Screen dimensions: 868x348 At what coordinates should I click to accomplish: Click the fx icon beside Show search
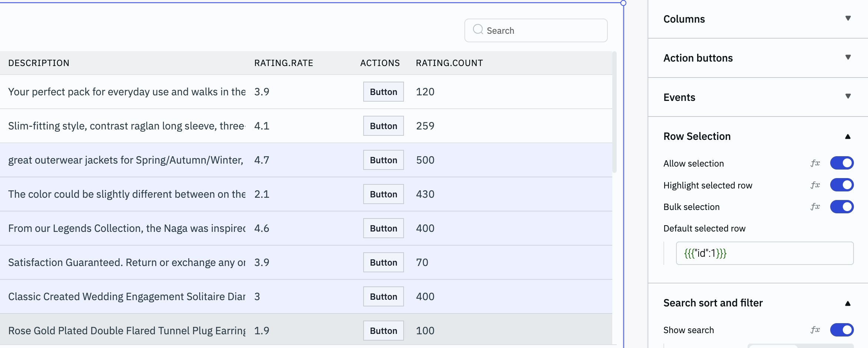point(815,330)
